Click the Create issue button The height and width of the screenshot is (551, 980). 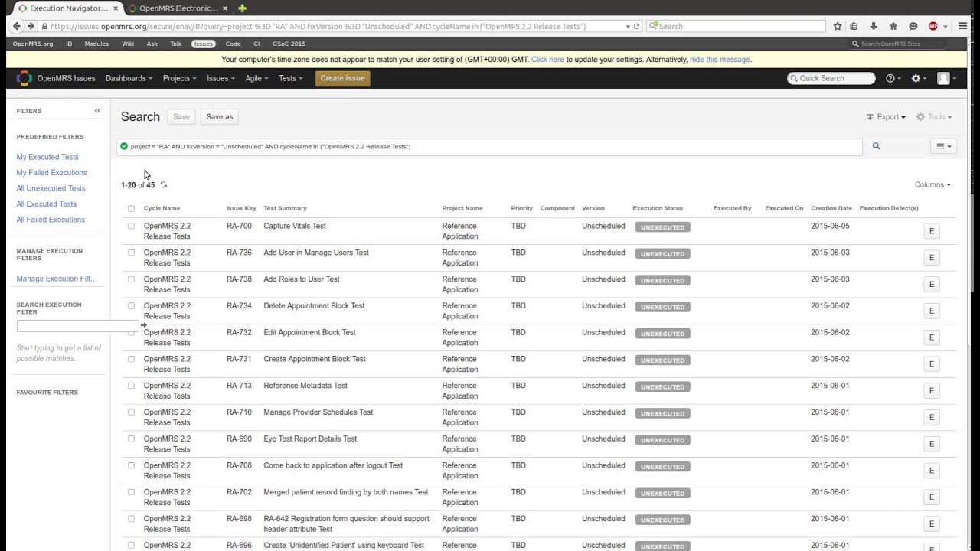pos(342,78)
